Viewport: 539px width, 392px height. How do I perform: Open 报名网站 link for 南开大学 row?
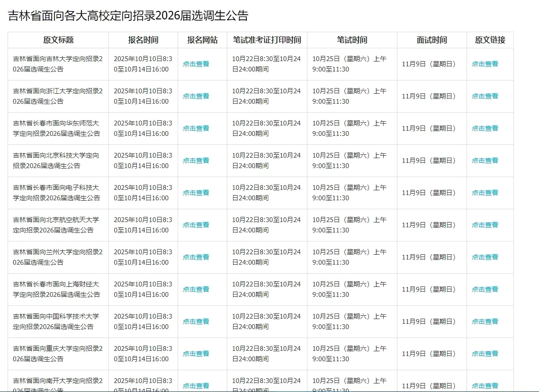coord(196,386)
